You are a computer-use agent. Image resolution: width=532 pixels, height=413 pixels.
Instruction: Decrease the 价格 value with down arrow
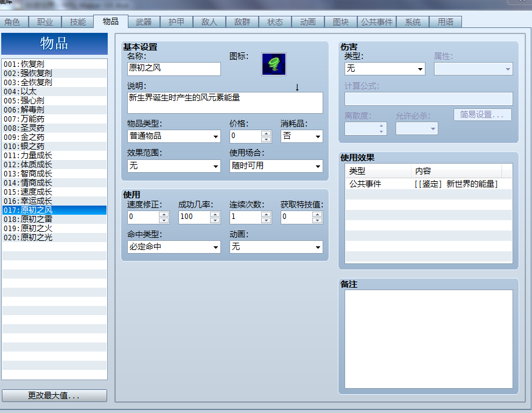(267, 139)
